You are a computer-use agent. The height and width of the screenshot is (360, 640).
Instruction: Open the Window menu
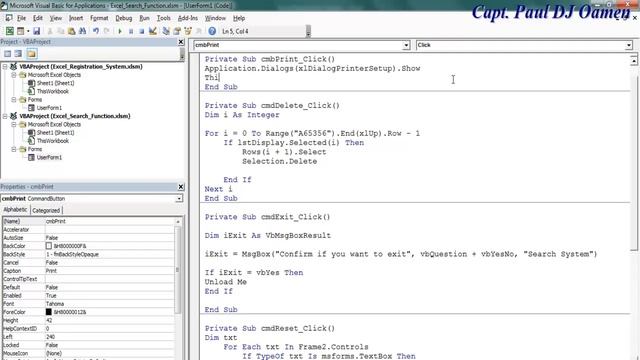[215, 18]
